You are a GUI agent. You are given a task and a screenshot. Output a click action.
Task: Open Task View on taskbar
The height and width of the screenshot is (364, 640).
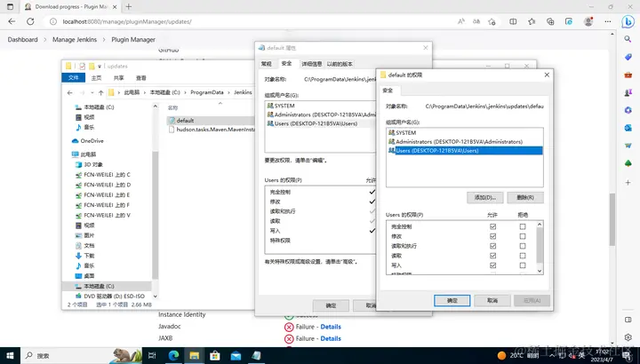pyautogui.click(x=152, y=355)
